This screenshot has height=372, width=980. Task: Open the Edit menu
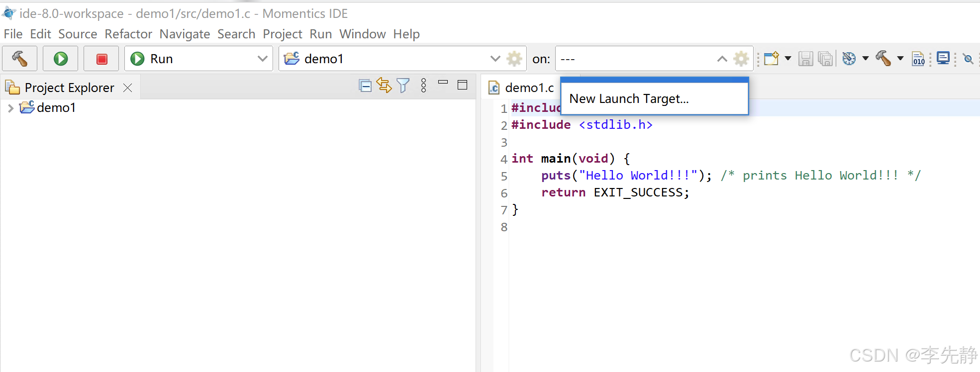(40, 34)
